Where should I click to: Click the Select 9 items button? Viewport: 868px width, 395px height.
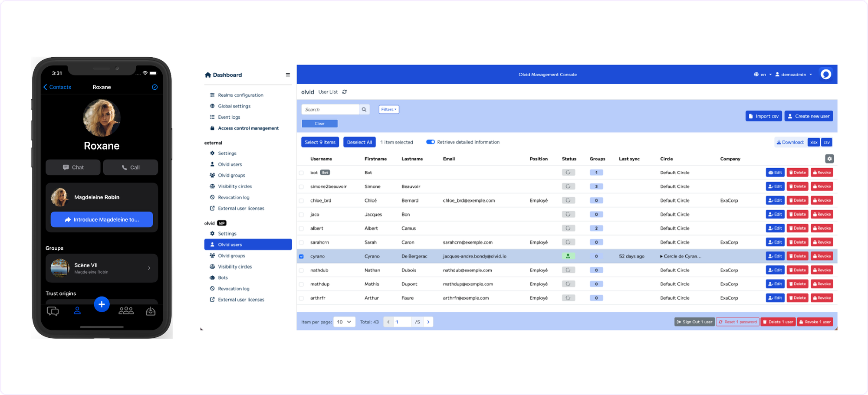320,142
